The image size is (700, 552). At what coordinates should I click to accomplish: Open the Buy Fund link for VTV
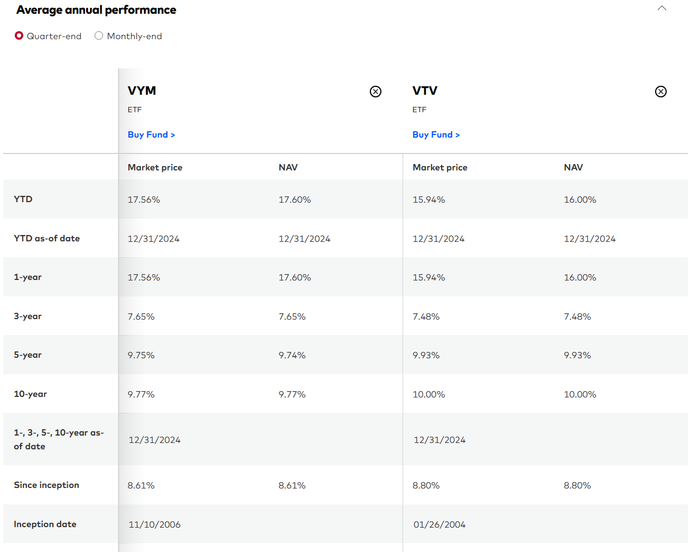(x=436, y=134)
